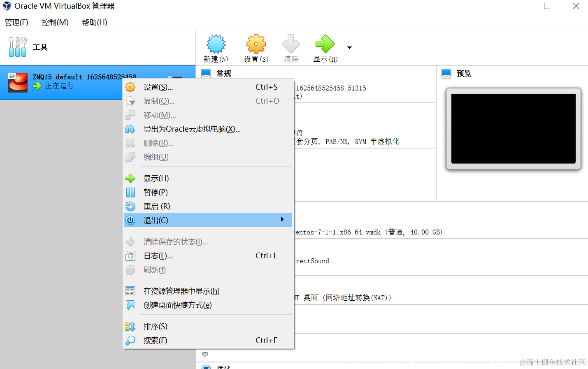Viewport: 588px width, 369px height.
Task: Open 日志(L)... from context menu
Action: (208, 256)
